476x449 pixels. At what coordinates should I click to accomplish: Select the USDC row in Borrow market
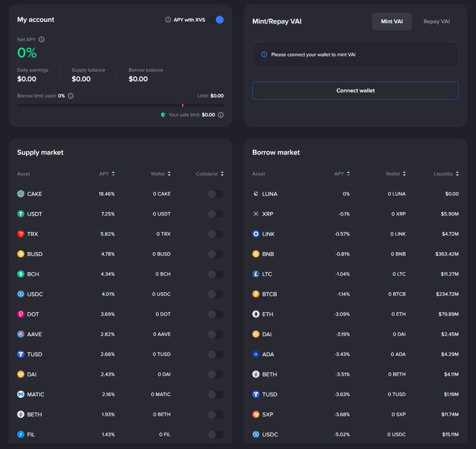[x=355, y=434]
